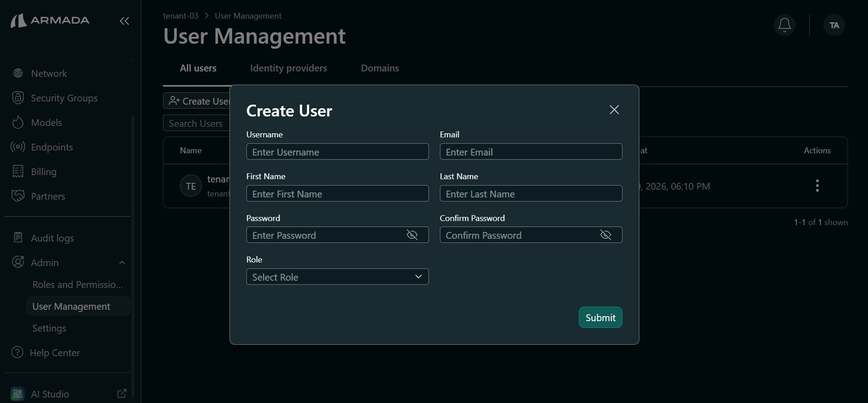Click the Help Center question mark icon
The width and height of the screenshot is (868, 403).
(17, 352)
